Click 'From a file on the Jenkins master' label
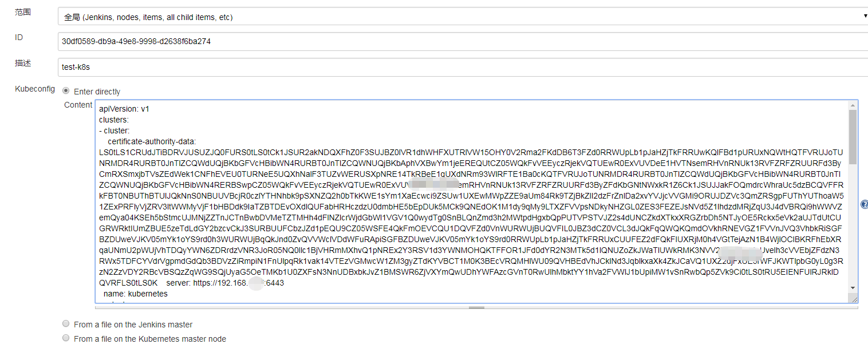Viewport: 868px width, 348px height. [x=133, y=325]
